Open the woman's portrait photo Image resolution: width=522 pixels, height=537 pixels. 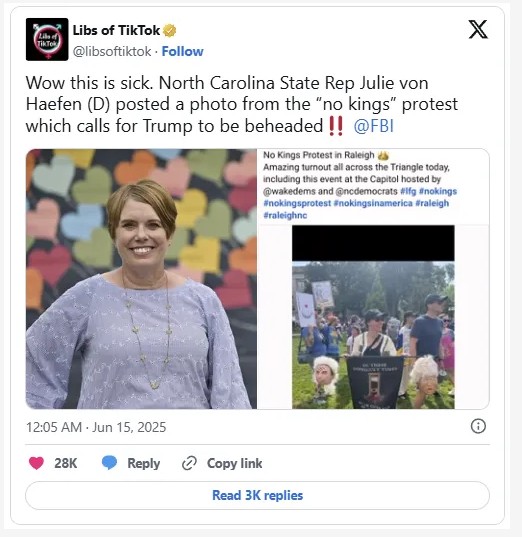[141, 279]
